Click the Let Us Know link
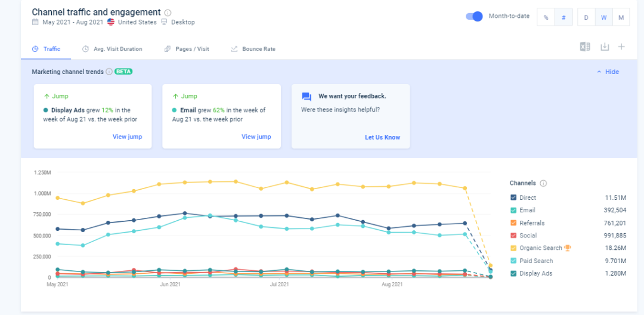Image resolution: width=644 pixels, height=315 pixels. click(382, 137)
